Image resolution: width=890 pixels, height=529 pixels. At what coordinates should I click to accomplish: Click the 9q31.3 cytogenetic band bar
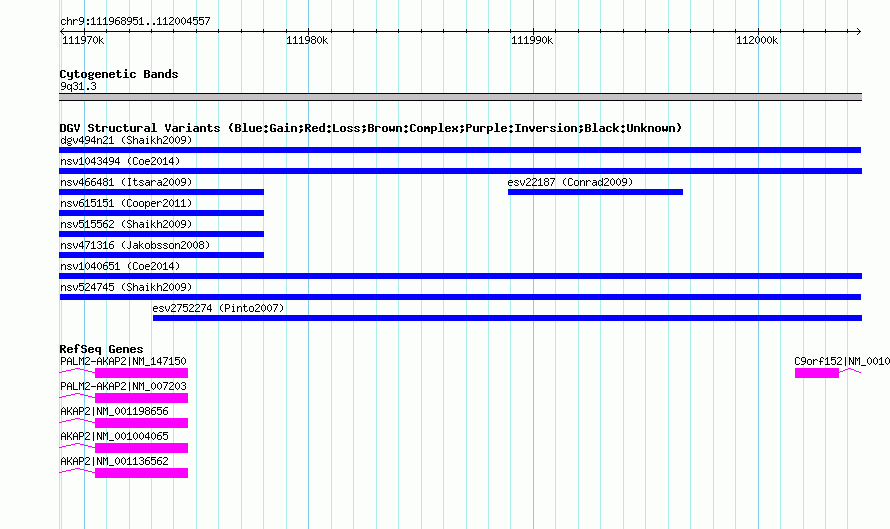point(460,97)
